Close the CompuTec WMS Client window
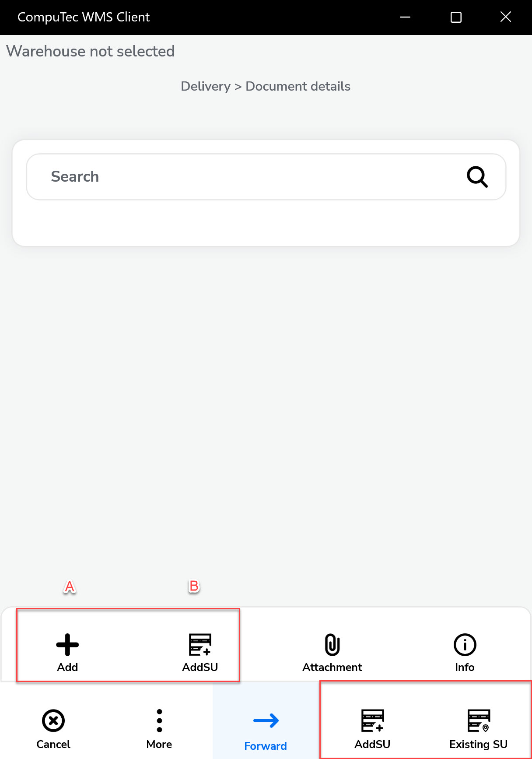532x759 pixels. 506,17
